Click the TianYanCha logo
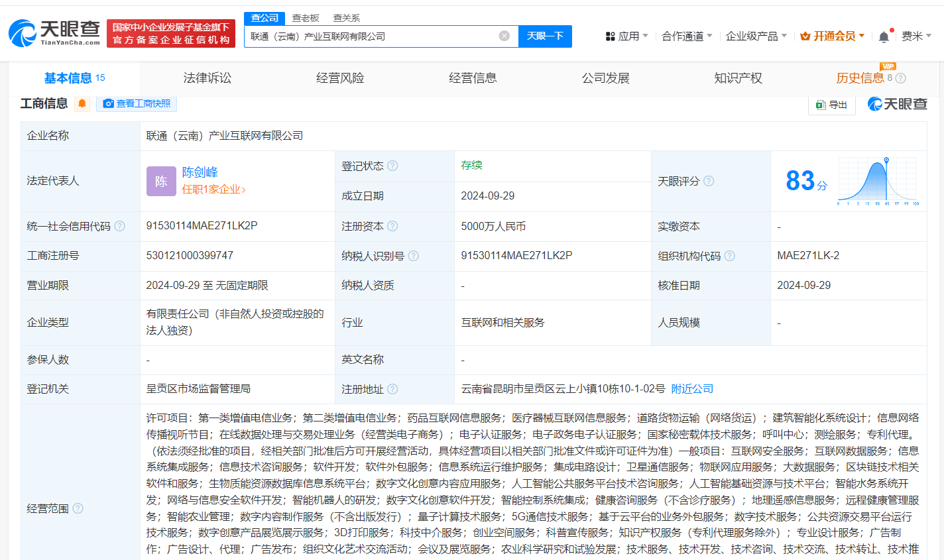Image resolution: width=944 pixels, height=560 pixels. point(54,32)
